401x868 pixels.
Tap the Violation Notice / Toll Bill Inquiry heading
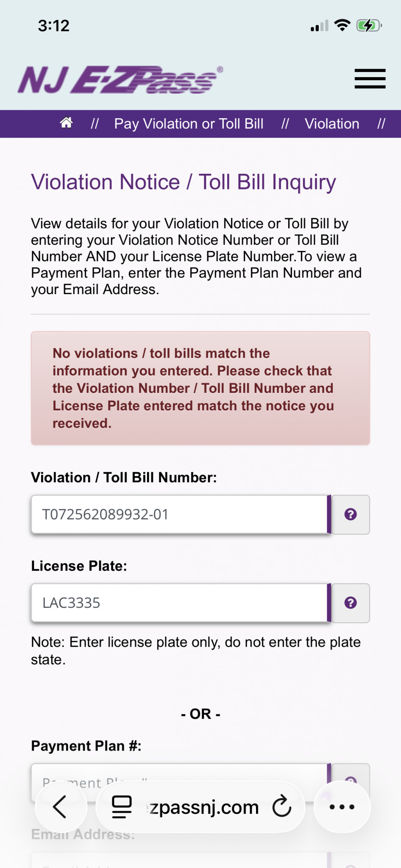(183, 182)
